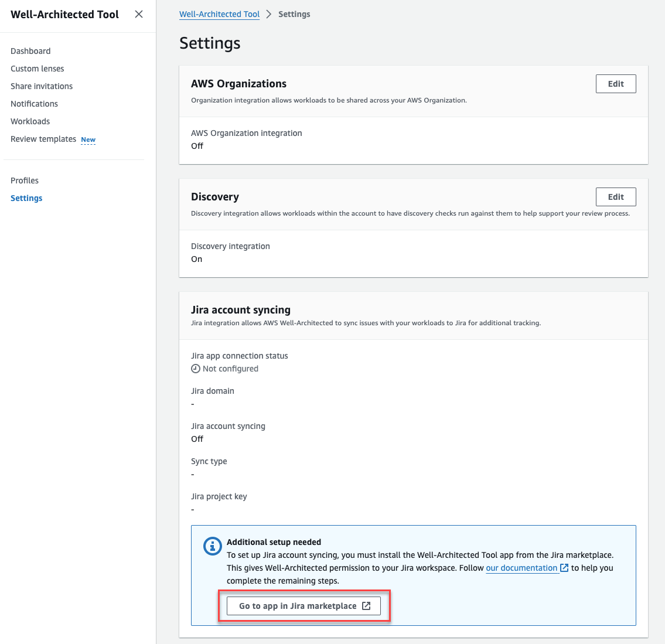Click the New badge beside Review templates
The image size is (665, 644).
pos(88,140)
